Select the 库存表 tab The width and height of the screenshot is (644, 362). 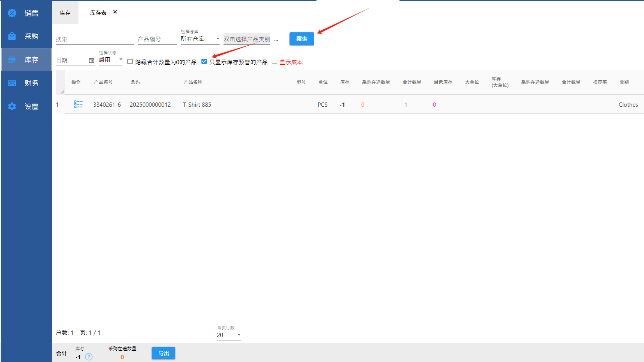(98, 13)
